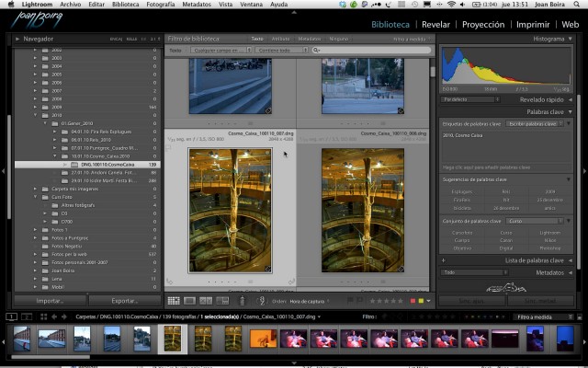Screen dimensions: 588x368
Task: Toggle the a-z sort direction icon
Action: click(x=261, y=301)
